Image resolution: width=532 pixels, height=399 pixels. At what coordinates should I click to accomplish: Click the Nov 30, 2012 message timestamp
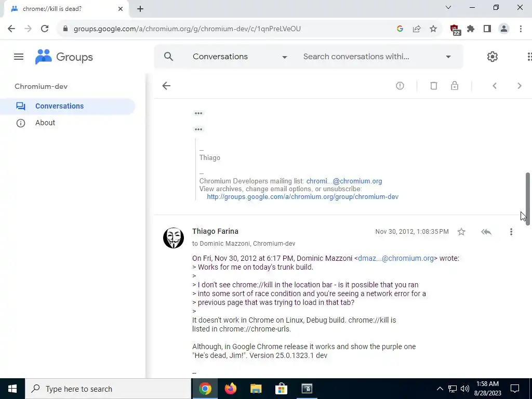click(x=412, y=232)
